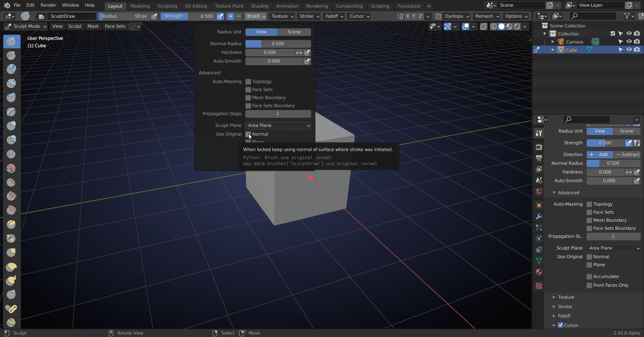Select the Smooth brush in the toolbar
The height and width of the screenshot is (337, 644).
(12, 168)
